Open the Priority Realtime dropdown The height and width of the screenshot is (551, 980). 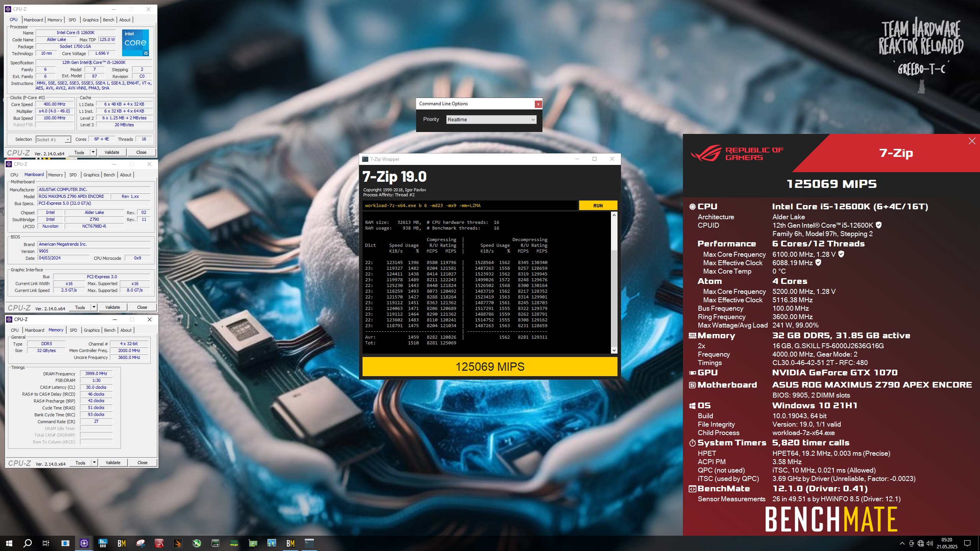pyautogui.click(x=492, y=119)
